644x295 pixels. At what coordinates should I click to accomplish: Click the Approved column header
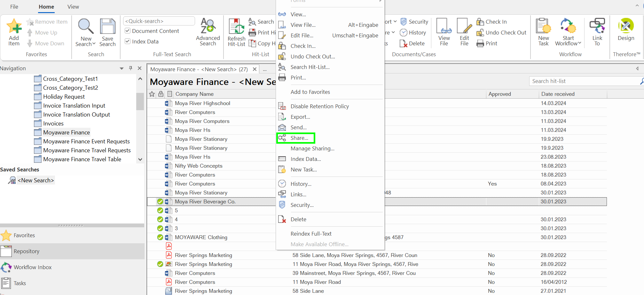(499, 94)
